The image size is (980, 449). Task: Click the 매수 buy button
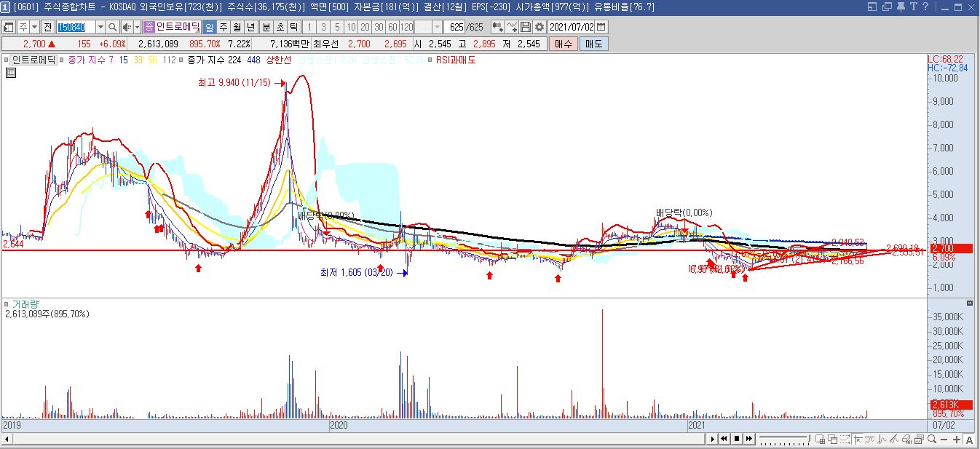point(564,44)
